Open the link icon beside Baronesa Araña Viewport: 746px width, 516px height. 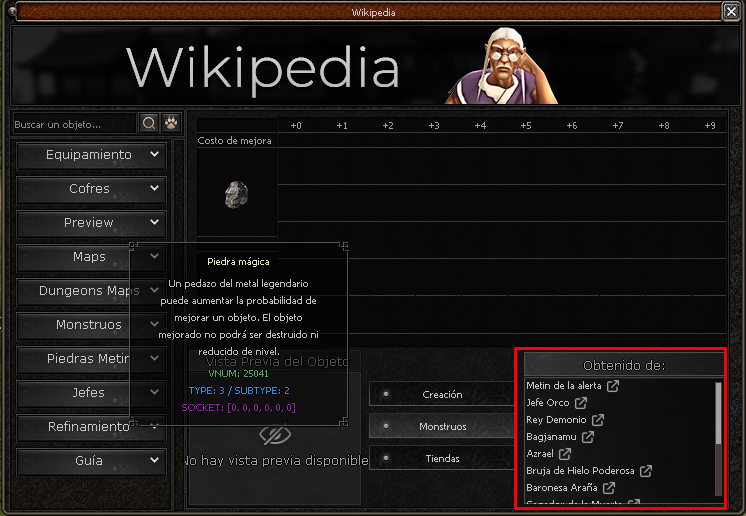(x=609, y=488)
